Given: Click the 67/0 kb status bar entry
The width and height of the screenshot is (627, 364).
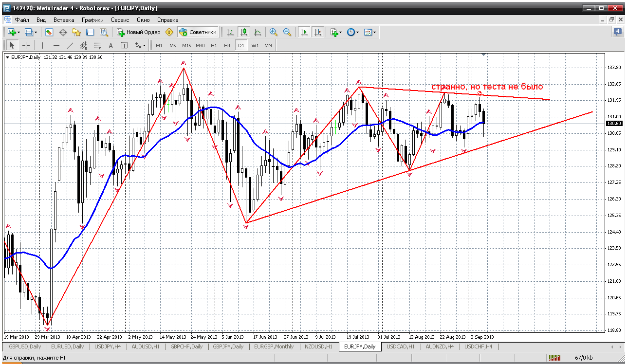Looking at the screenshot, I should (583, 358).
